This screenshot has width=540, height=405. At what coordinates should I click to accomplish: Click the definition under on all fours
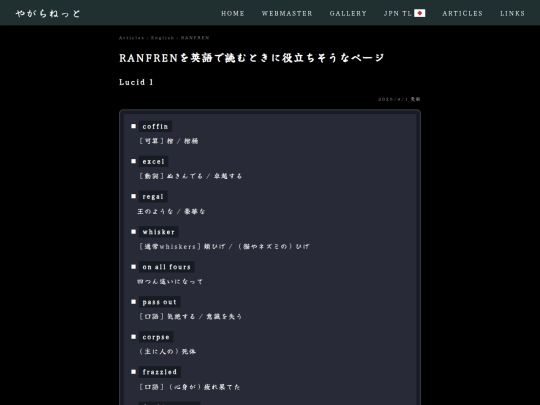tap(170, 282)
